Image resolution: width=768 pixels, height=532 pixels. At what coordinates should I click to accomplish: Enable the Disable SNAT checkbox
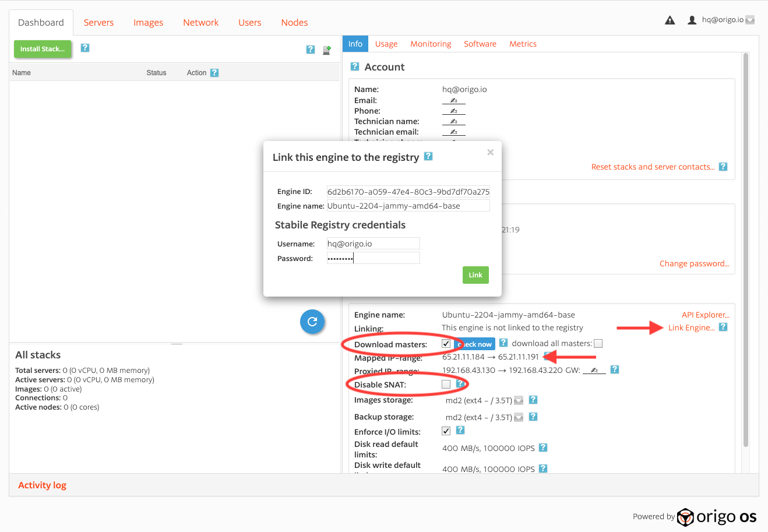pos(446,384)
